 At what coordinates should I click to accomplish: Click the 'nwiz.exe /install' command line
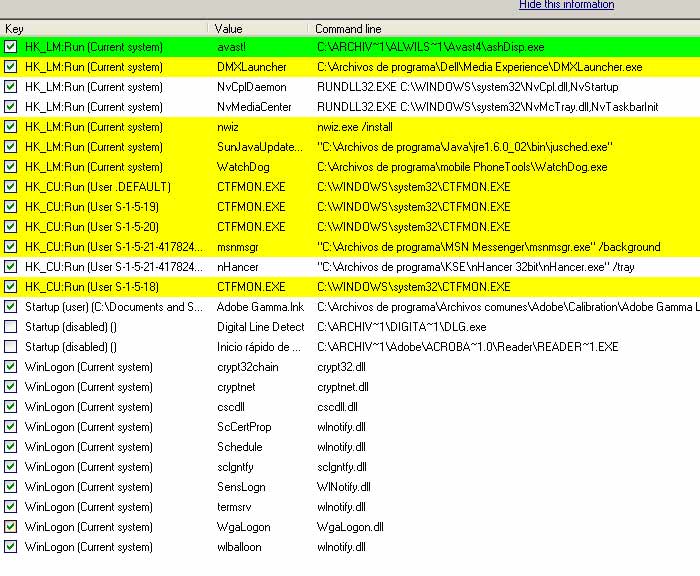point(355,127)
